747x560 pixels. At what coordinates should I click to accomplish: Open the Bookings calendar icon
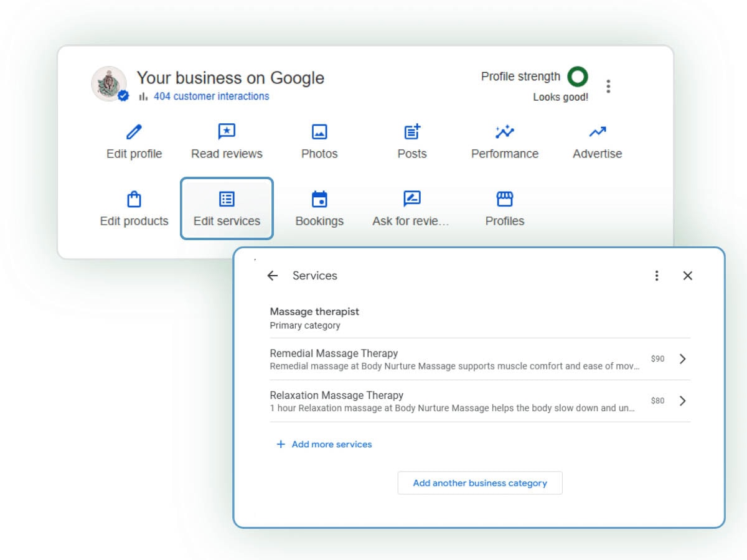click(319, 199)
